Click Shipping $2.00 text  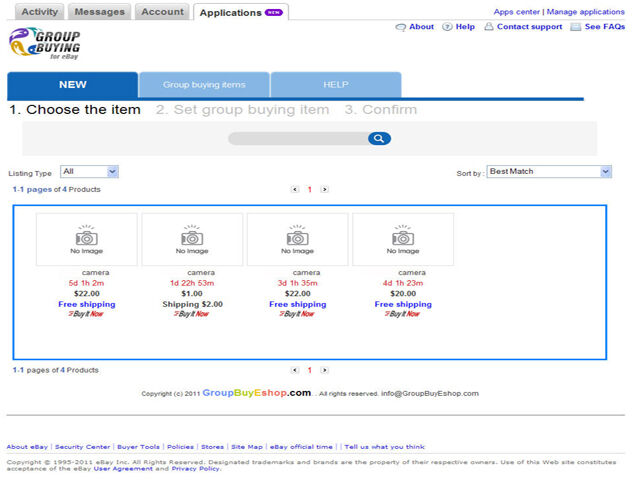(x=192, y=304)
